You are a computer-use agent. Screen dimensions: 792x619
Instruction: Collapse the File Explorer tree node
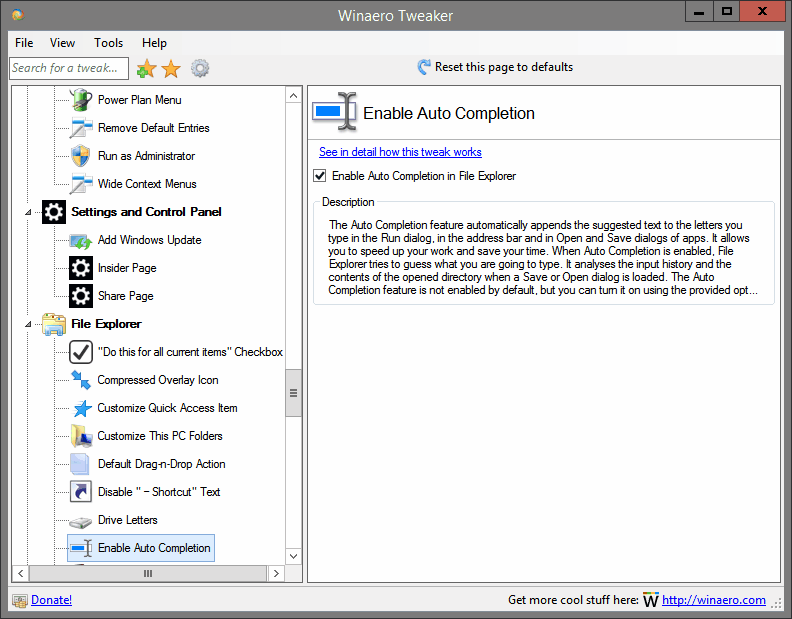28,324
